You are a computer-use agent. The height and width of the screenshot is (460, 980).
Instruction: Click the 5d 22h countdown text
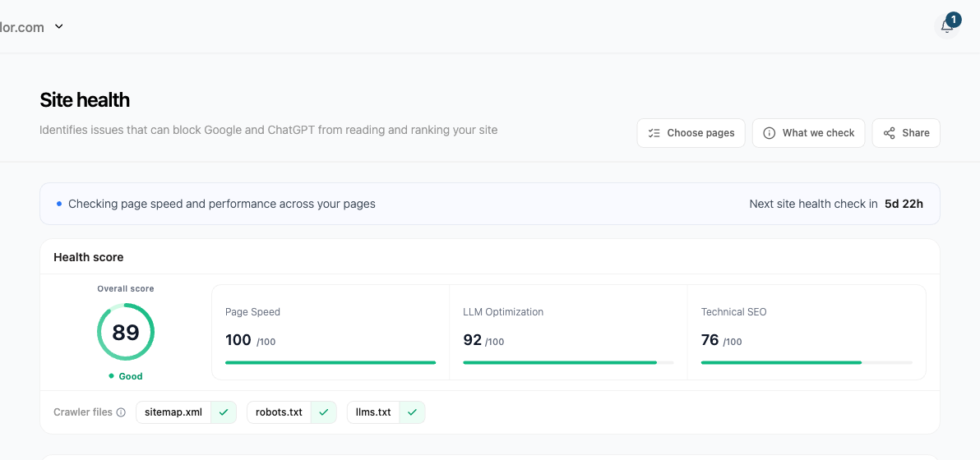click(904, 204)
